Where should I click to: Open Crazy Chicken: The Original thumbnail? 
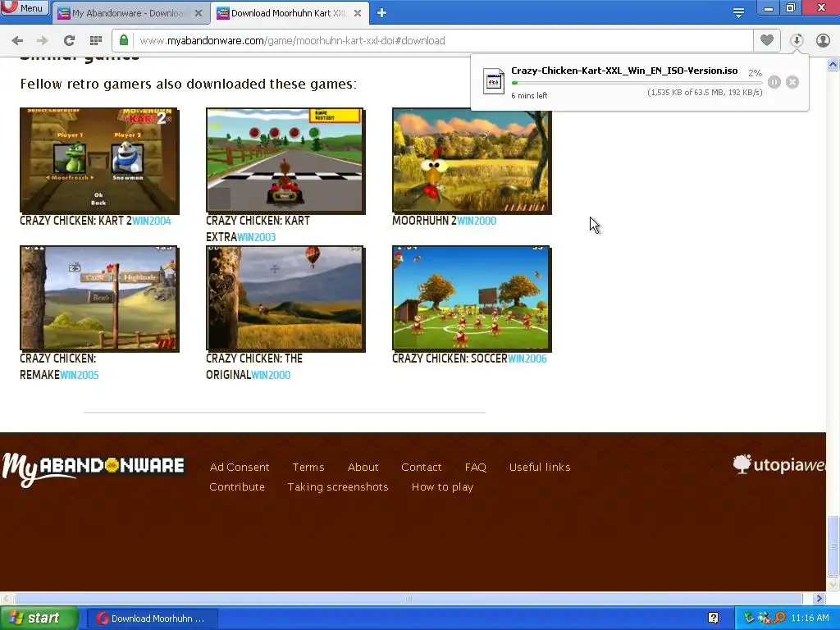tap(285, 299)
